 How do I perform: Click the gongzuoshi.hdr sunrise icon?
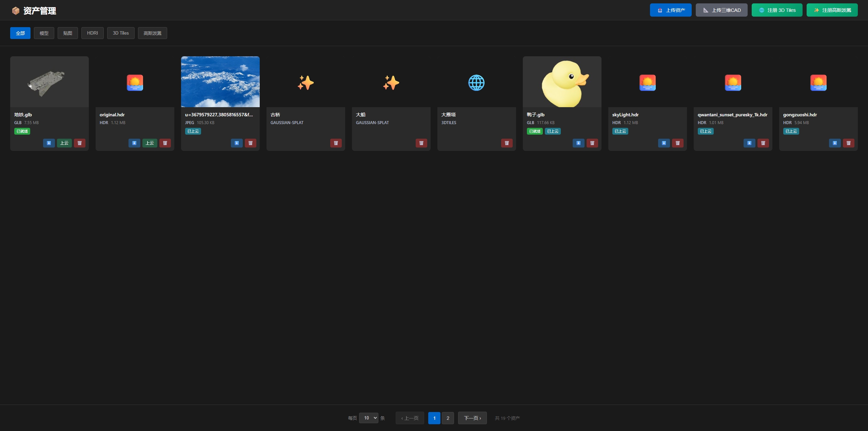click(818, 83)
